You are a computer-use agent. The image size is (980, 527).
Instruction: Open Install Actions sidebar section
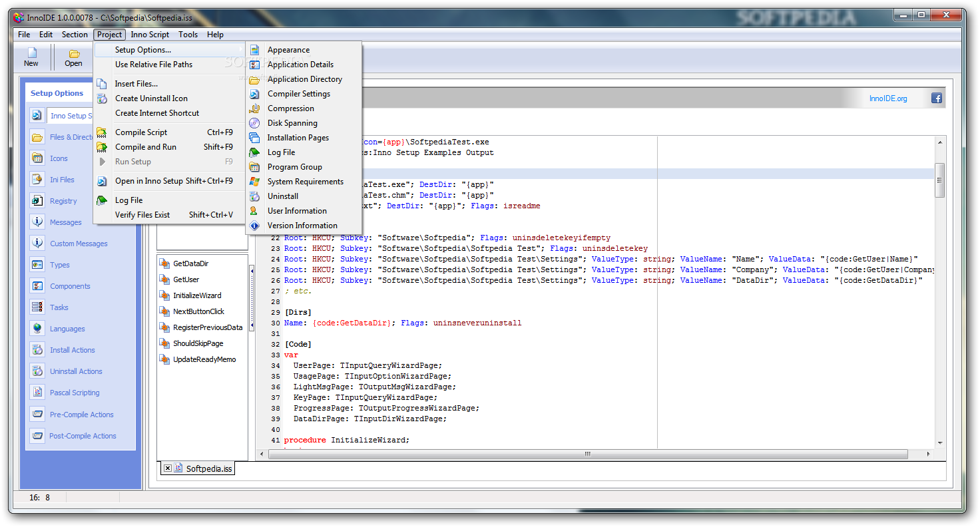click(x=72, y=350)
